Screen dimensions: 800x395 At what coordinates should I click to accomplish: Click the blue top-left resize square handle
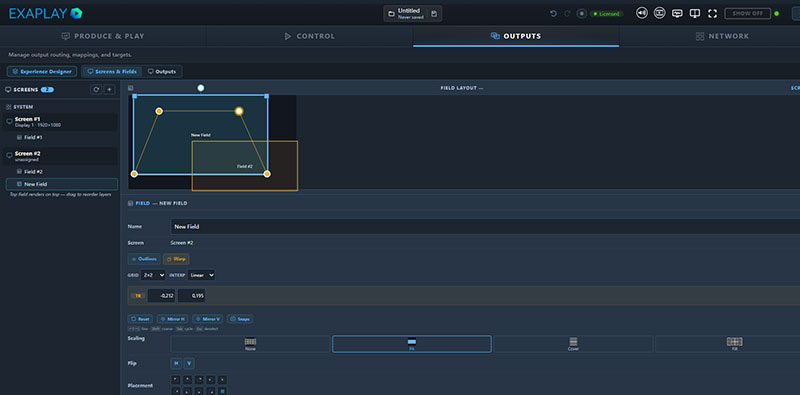(134, 95)
